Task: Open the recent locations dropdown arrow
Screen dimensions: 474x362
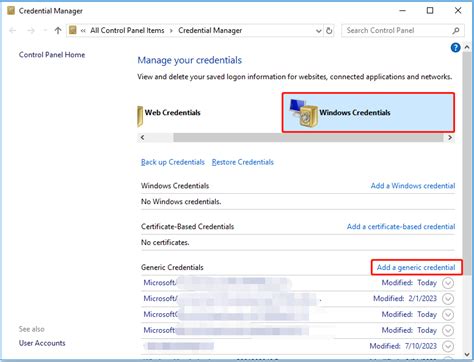Action: (x=45, y=31)
